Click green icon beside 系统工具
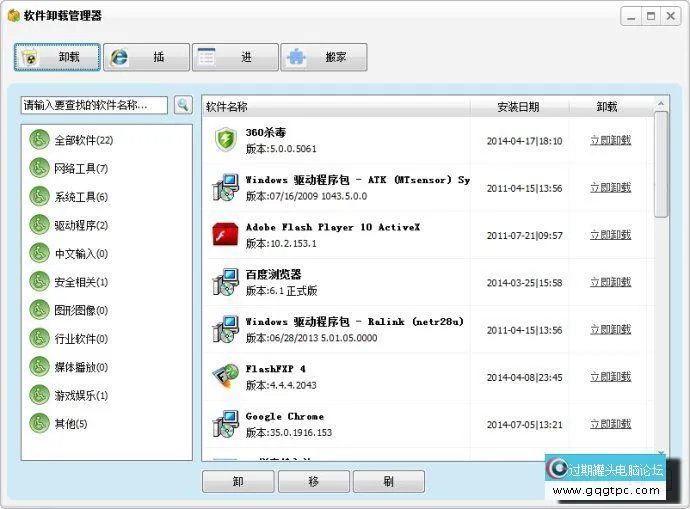This screenshot has width=690, height=509. pyautogui.click(x=39, y=197)
